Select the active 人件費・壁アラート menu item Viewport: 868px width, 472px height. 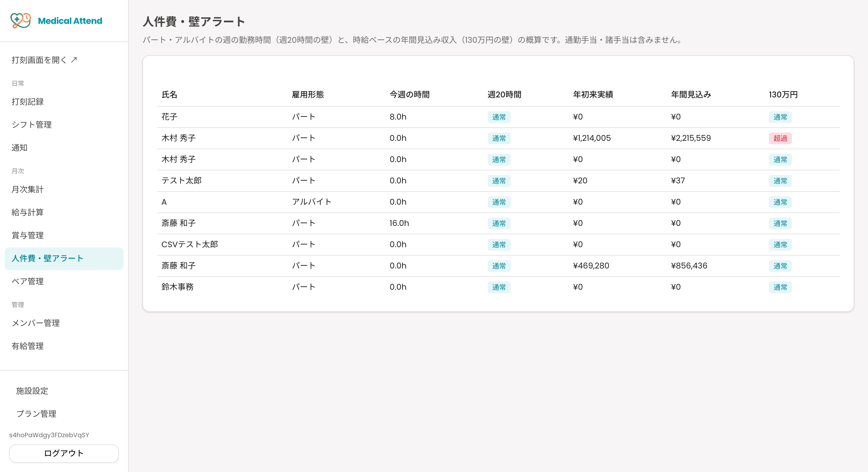pyautogui.click(x=64, y=259)
